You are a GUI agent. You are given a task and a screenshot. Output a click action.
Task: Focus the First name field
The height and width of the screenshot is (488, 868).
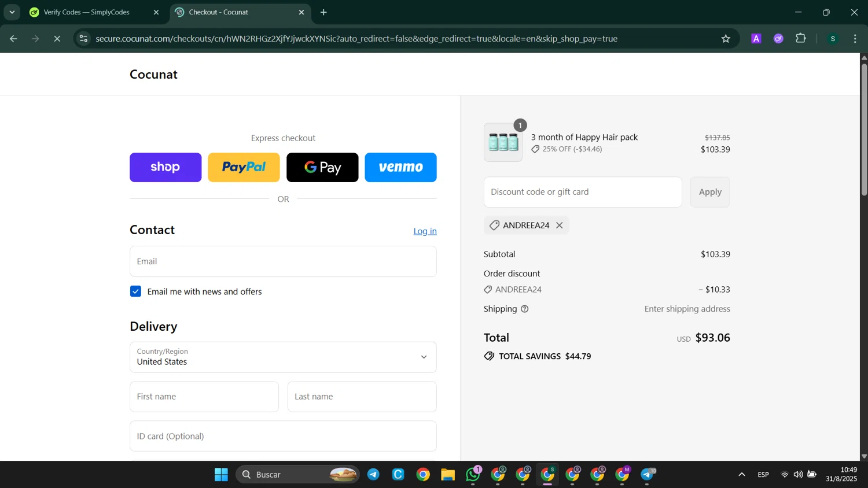tap(204, 397)
